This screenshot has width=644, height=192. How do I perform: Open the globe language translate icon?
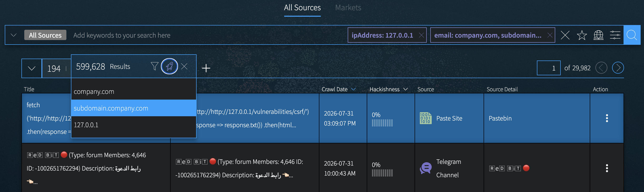[x=599, y=35]
